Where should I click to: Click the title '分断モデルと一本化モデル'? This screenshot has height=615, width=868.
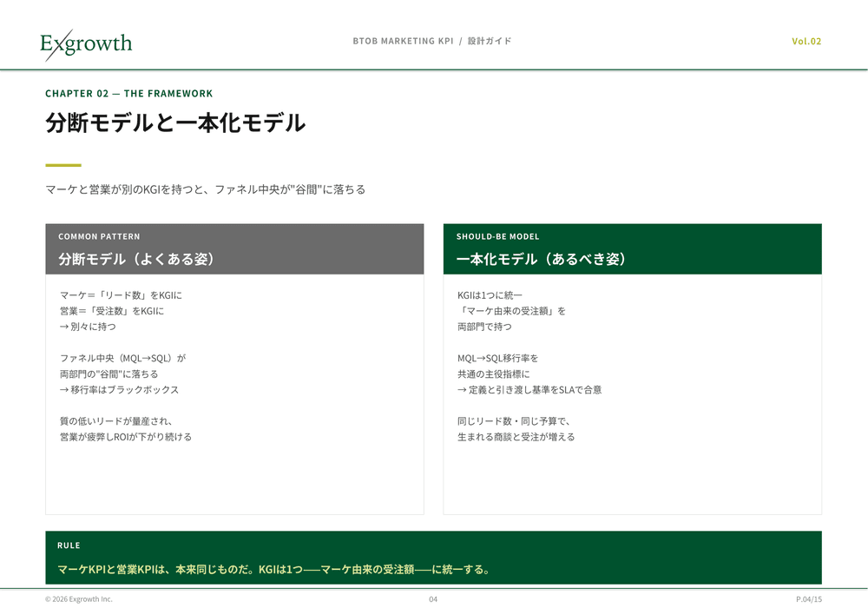(175, 122)
